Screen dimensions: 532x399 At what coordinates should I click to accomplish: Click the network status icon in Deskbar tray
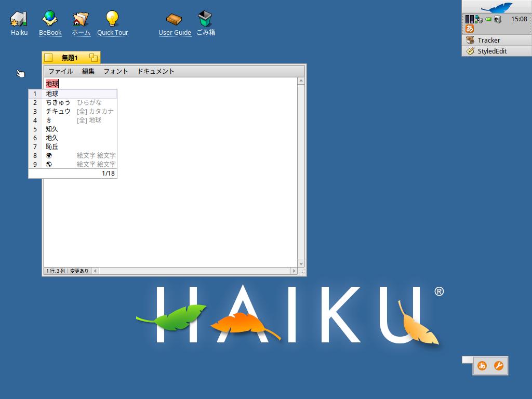(x=479, y=19)
